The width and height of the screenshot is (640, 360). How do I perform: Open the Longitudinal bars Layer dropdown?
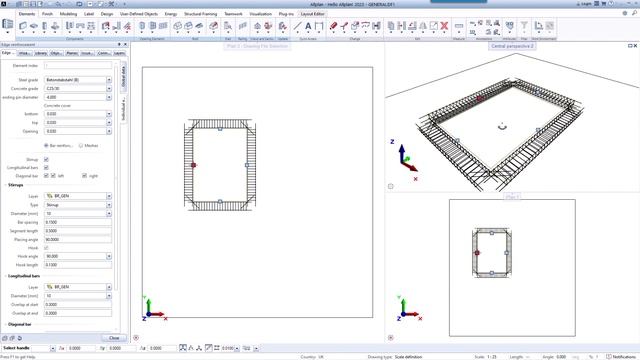pos(109,287)
